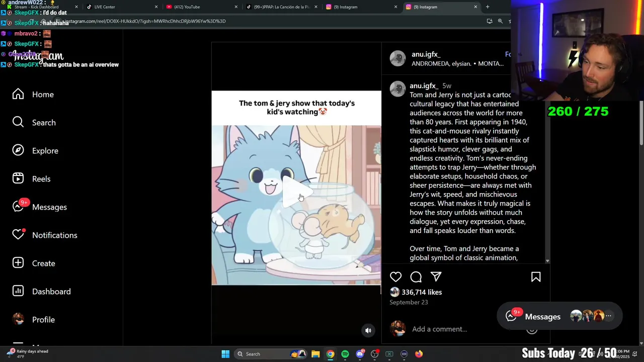Open the Dashboard page
The image size is (644, 362).
(41, 292)
